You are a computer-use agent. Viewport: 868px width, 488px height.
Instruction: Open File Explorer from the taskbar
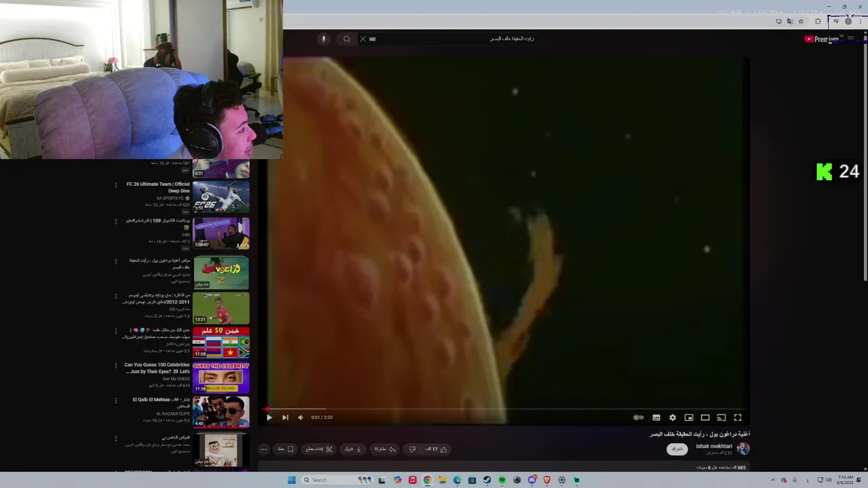[442, 480]
